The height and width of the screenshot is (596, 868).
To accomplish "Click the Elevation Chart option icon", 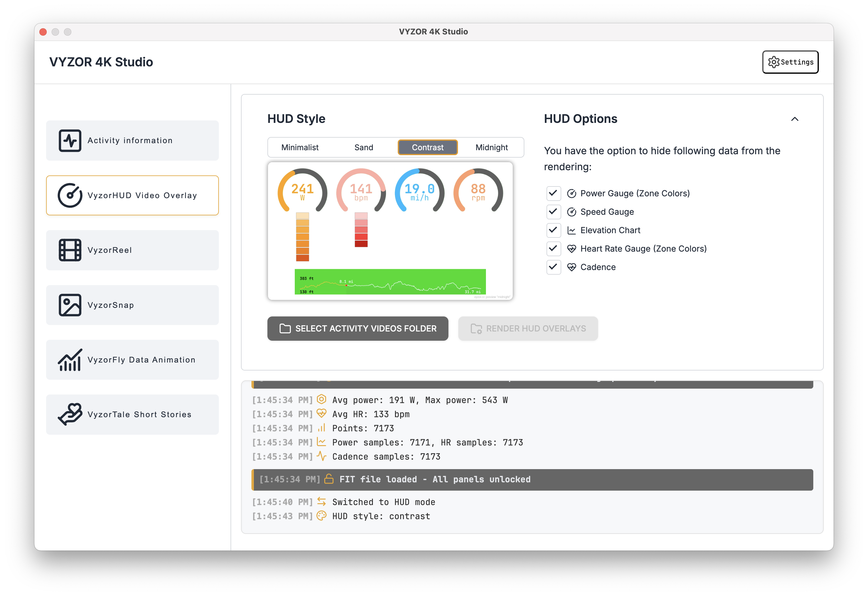I will pos(571,230).
